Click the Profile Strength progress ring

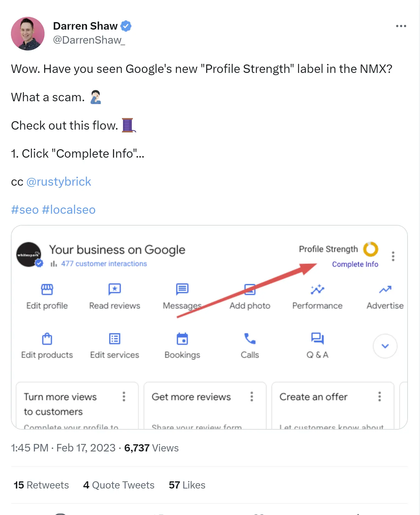click(x=371, y=249)
